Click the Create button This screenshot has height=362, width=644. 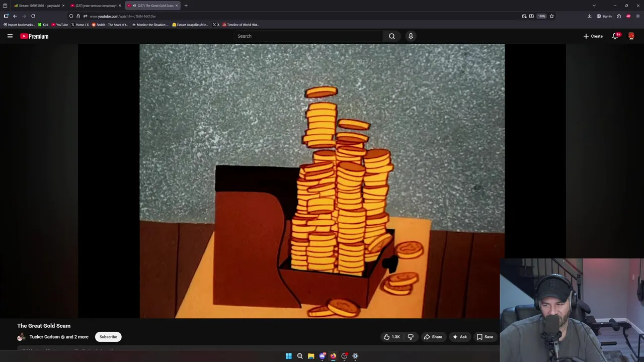[x=593, y=36]
